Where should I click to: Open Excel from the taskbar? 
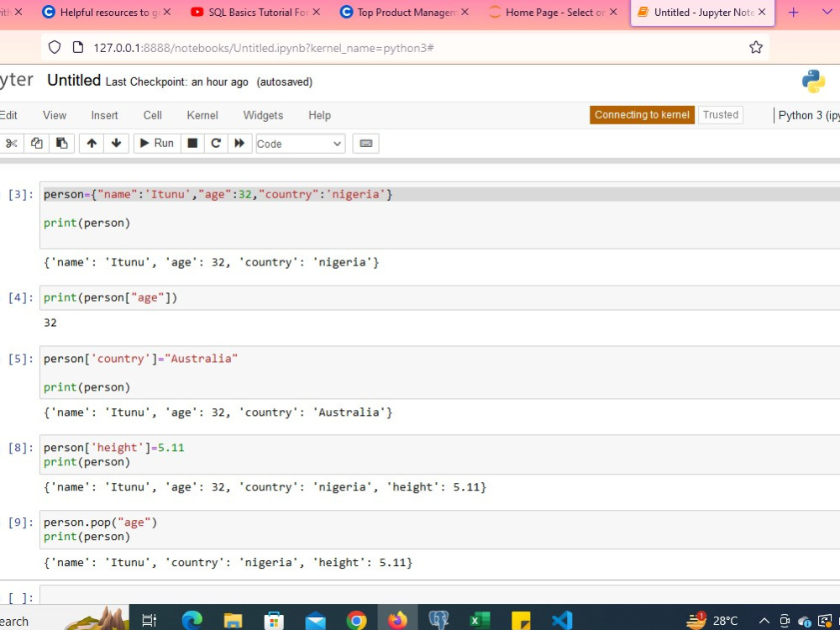[480, 621]
